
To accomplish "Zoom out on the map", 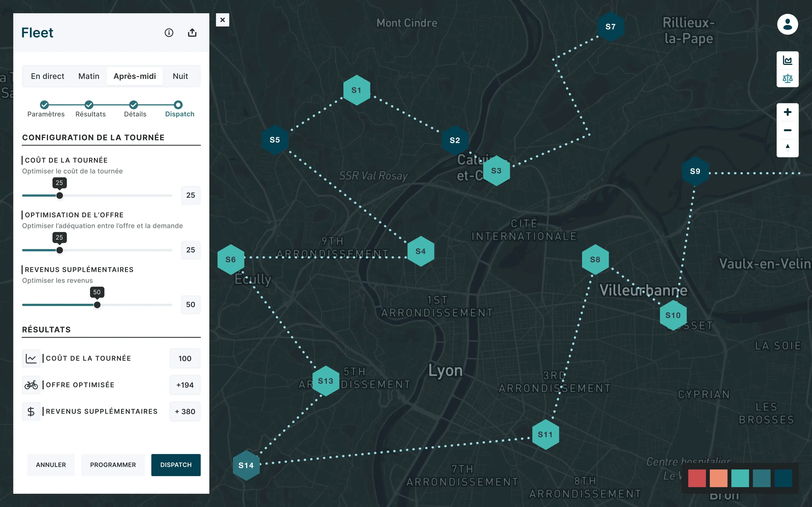I will pyautogui.click(x=787, y=130).
